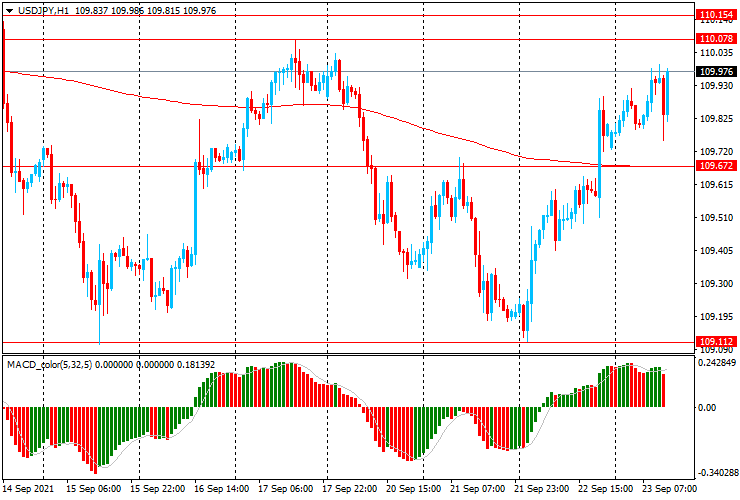Click the 22 Sep 15:00 time label

pyautogui.click(x=606, y=488)
